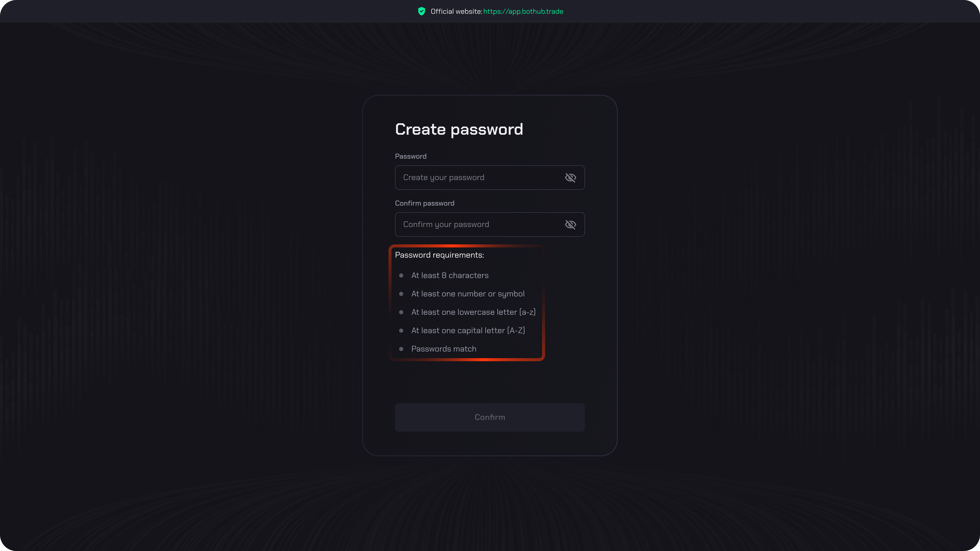Click the bullet dot beside the capital letter requirement
Viewport: 980px width, 551px height.
pyautogui.click(x=401, y=330)
